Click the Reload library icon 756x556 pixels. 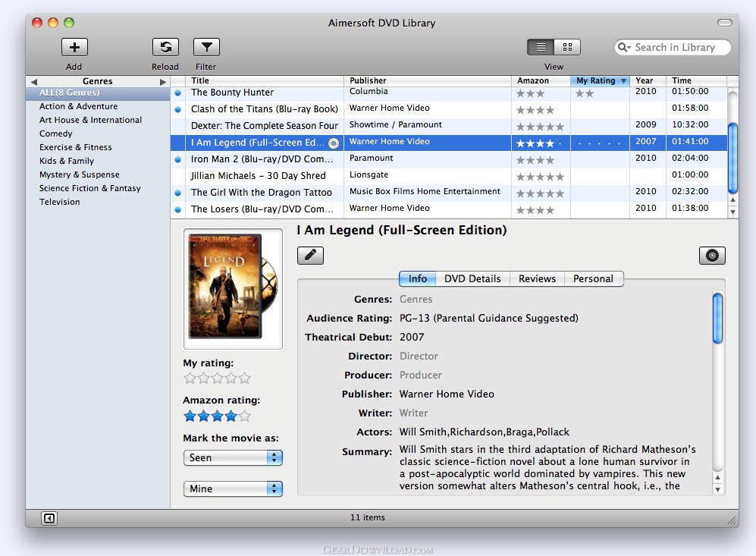(x=165, y=47)
